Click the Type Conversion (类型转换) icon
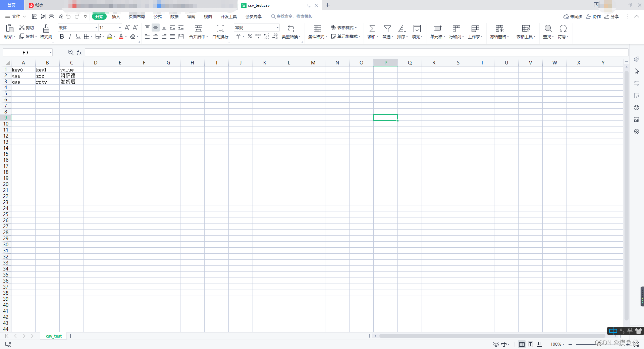Screen dimensions: 644x349 tap(291, 29)
